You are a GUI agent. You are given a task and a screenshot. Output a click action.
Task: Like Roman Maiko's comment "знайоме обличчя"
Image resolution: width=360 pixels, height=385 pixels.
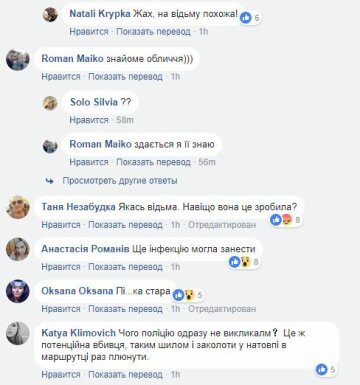click(61, 77)
